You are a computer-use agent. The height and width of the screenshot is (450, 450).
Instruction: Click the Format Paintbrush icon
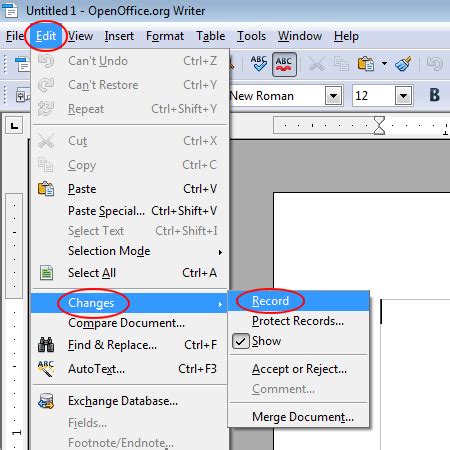403,64
